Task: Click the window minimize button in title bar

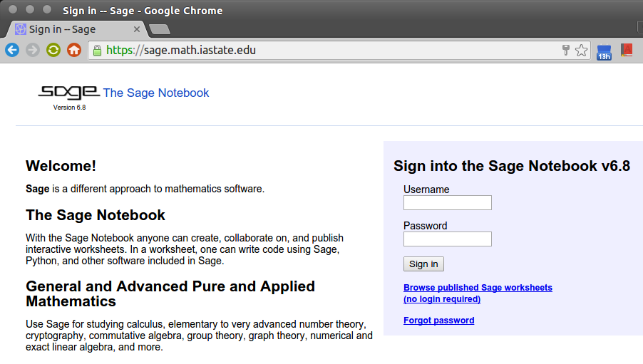Action: pyautogui.click(x=30, y=9)
